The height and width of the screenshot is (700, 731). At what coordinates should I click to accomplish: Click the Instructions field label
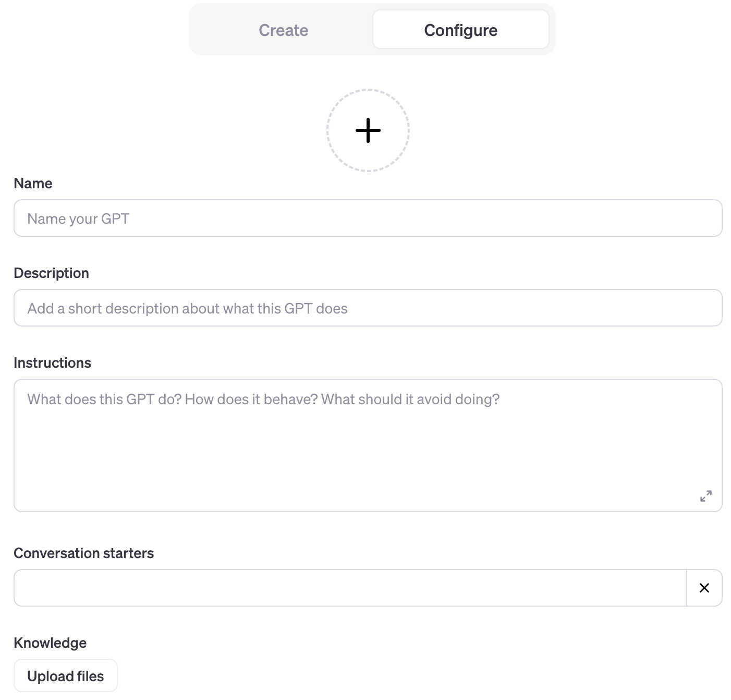(x=52, y=363)
